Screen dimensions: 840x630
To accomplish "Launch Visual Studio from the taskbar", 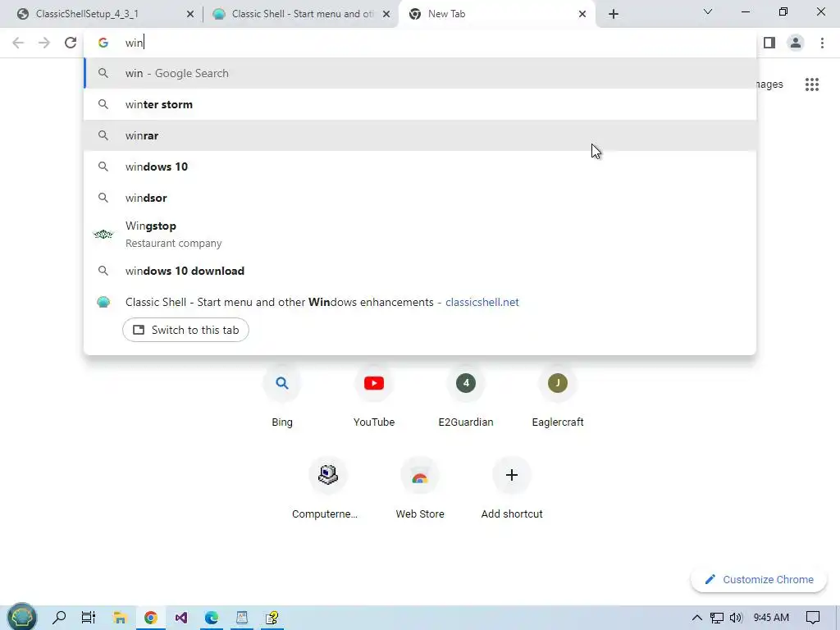I will coord(181,618).
